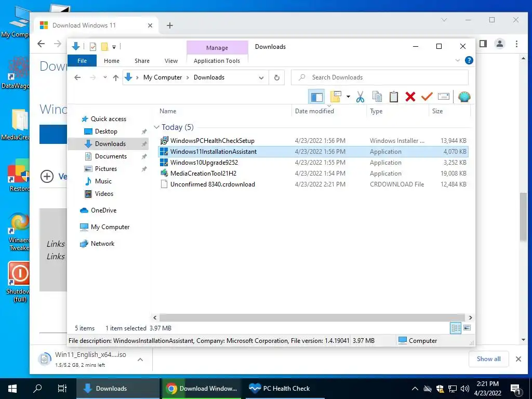Click the red X Delete icon
The height and width of the screenshot is (399, 532).
pos(410,97)
